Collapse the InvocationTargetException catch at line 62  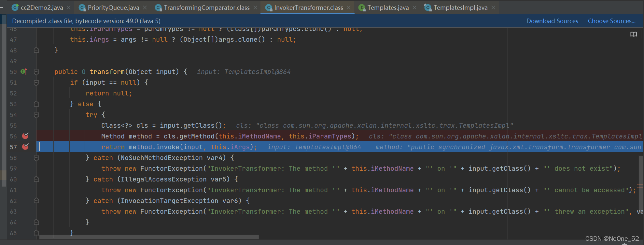click(36, 201)
